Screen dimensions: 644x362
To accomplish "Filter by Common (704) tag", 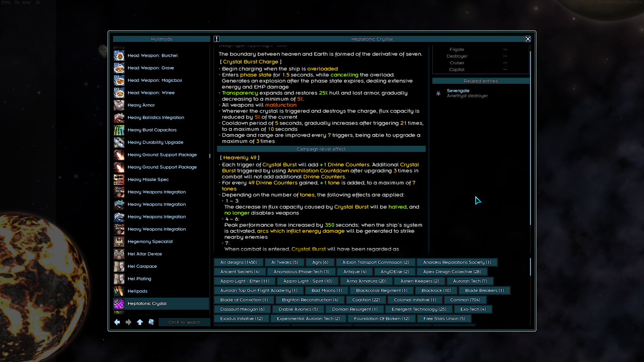I will point(465,300).
